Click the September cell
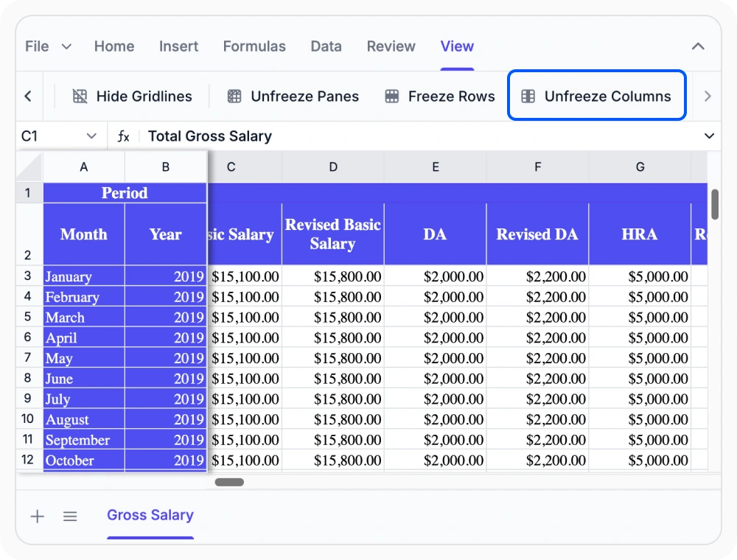The width and height of the screenshot is (737, 560). pyautogui.click(x=84, y=440)
